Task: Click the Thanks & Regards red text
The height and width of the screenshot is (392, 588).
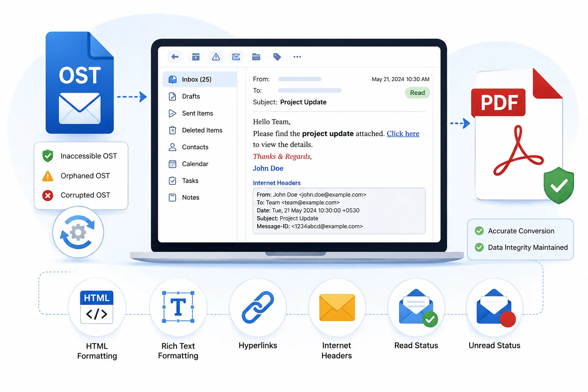Action: (x=283, y=157)
